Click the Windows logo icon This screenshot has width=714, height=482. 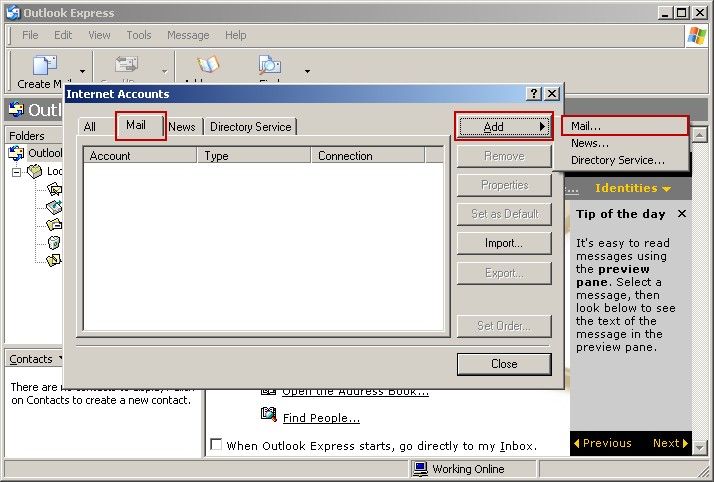point(697,36)
